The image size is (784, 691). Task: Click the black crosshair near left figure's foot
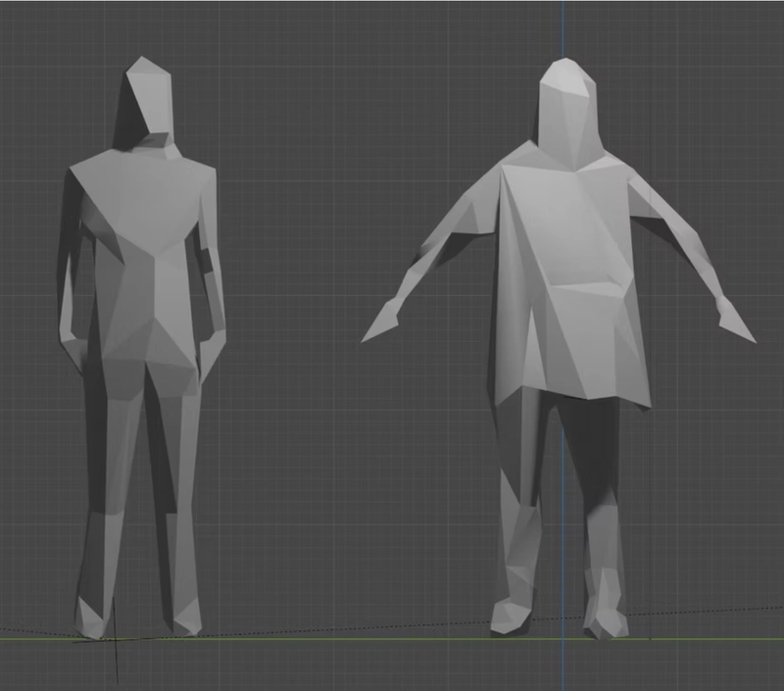click(x=116, y=641)
